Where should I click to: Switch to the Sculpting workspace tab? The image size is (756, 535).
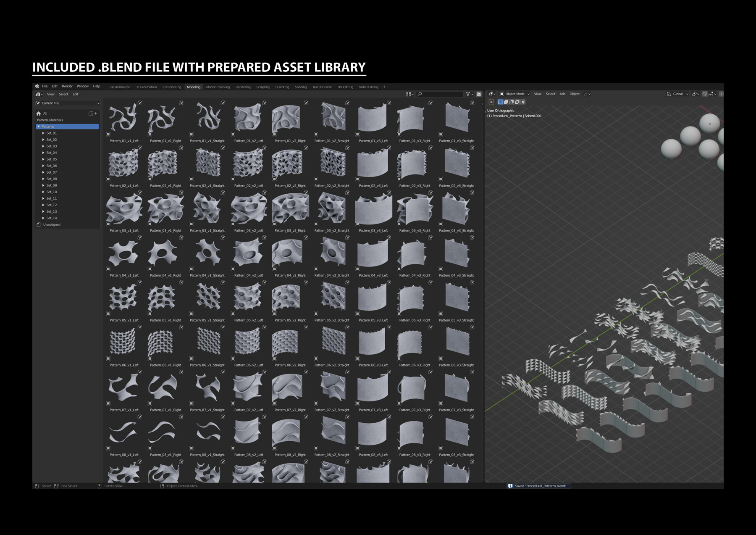282,87
